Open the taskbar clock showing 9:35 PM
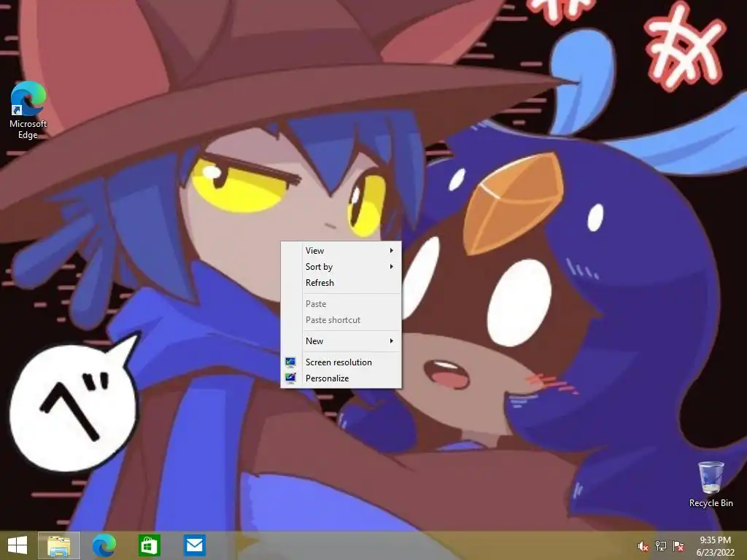This screenshot has height=560, width=747. [x=715, y=540]
